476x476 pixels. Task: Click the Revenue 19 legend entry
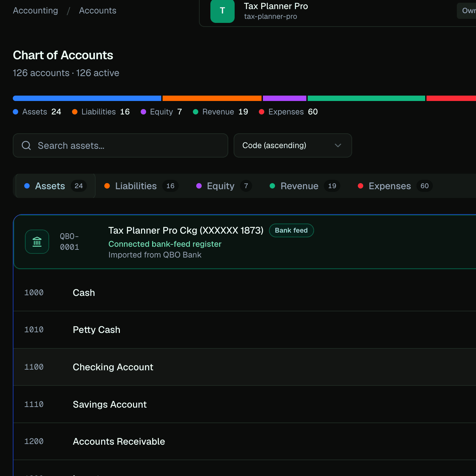[x=220, y=112]
